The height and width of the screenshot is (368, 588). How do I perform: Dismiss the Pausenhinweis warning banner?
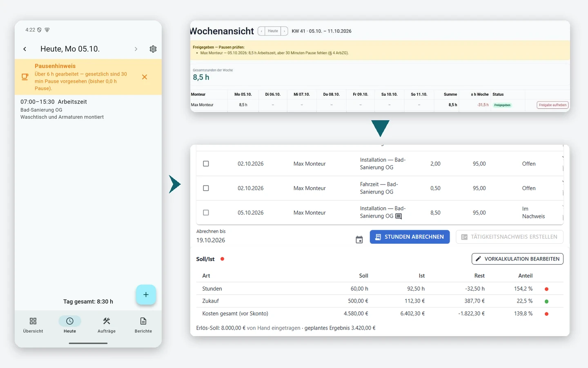coord(145,77)
